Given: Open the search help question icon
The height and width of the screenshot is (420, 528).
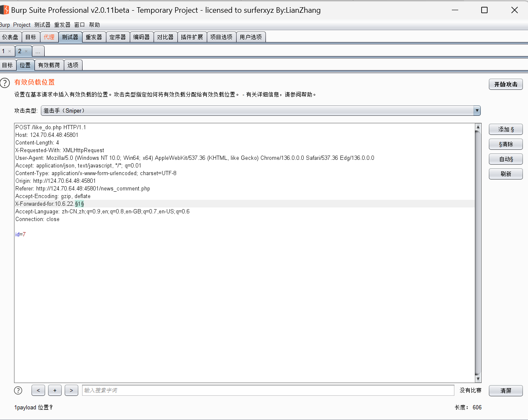Looking at the screenshot, I should click(x=18, y=390).
